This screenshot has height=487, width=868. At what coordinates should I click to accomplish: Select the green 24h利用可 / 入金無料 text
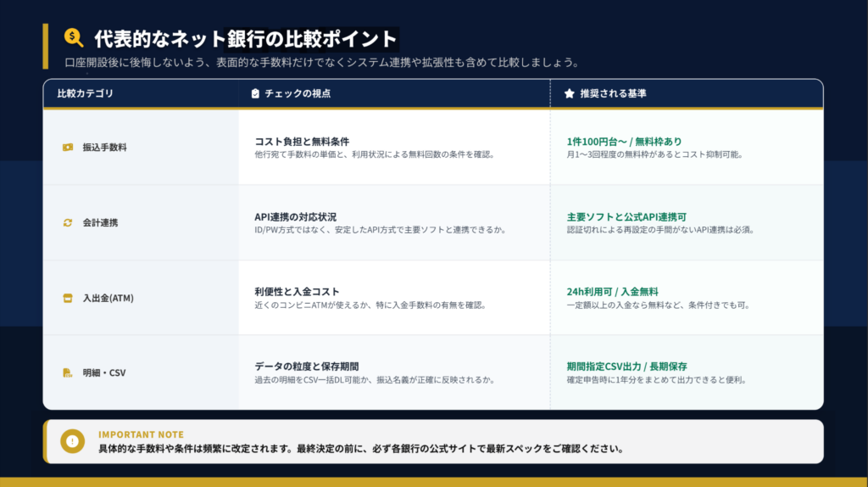pos(612,291)
